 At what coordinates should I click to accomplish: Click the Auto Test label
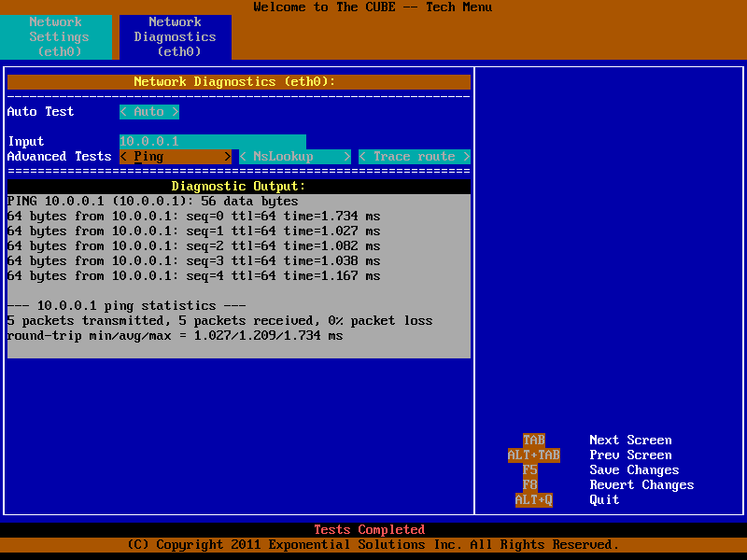pos(40,111)
